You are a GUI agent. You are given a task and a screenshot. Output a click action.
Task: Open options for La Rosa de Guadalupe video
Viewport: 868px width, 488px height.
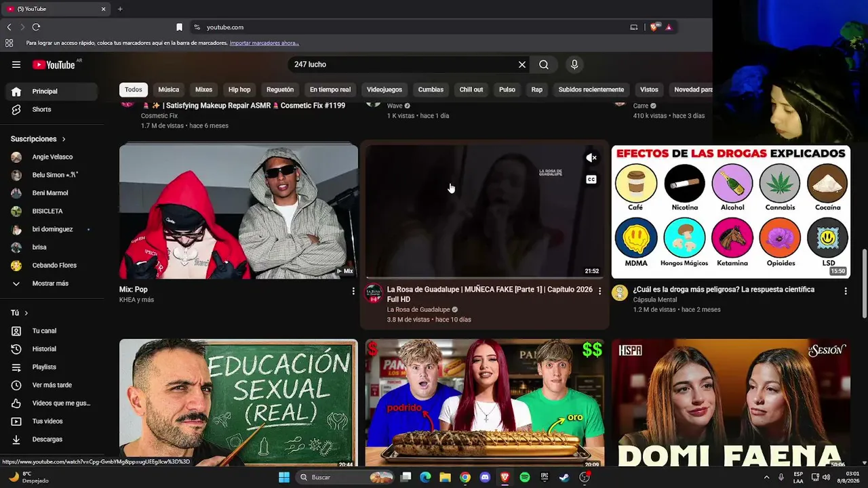pyautogui.click(x=599, y=291)
